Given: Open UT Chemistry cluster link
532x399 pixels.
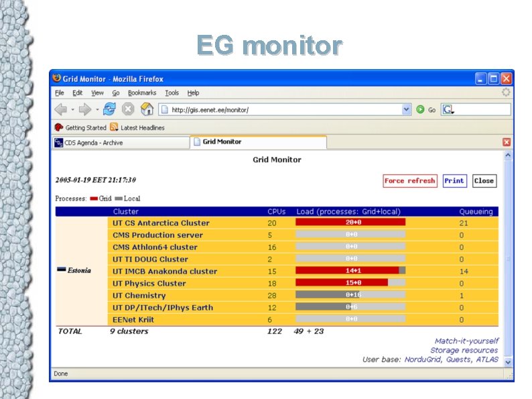Looking at the screenshot, I should [139, 296].
